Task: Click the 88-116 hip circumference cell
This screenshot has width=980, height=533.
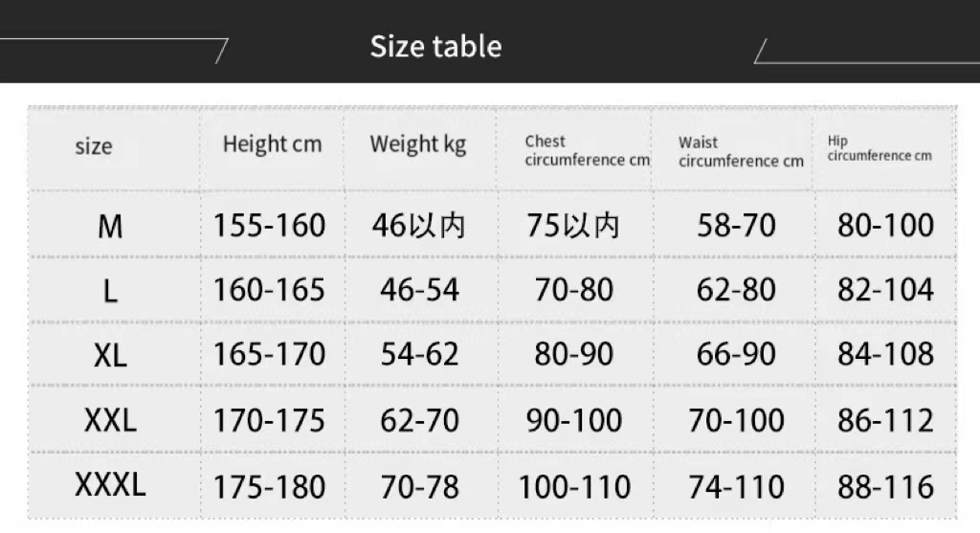Action: click(x=885, y=486)
